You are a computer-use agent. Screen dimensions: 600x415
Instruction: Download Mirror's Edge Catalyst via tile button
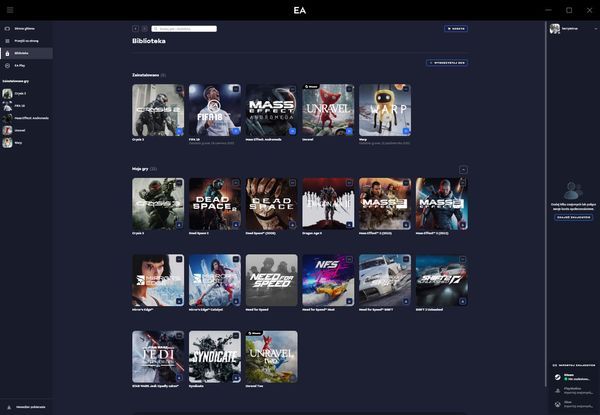click(x=236, y=301)
